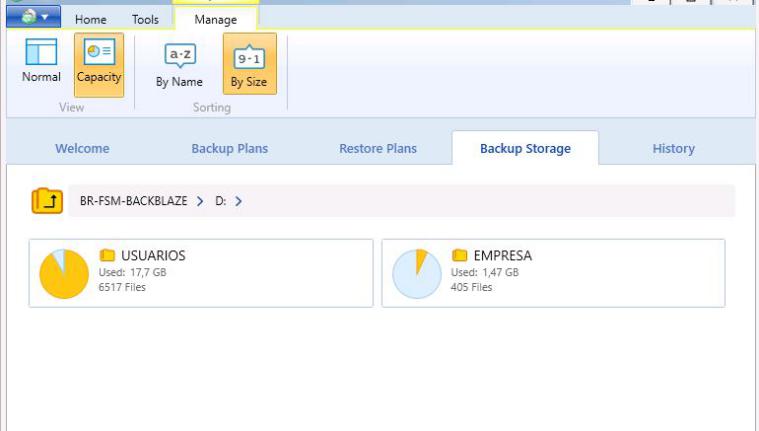Sort items By Name
This screenshot has width=759, height=431.
[x=180, y=66]
